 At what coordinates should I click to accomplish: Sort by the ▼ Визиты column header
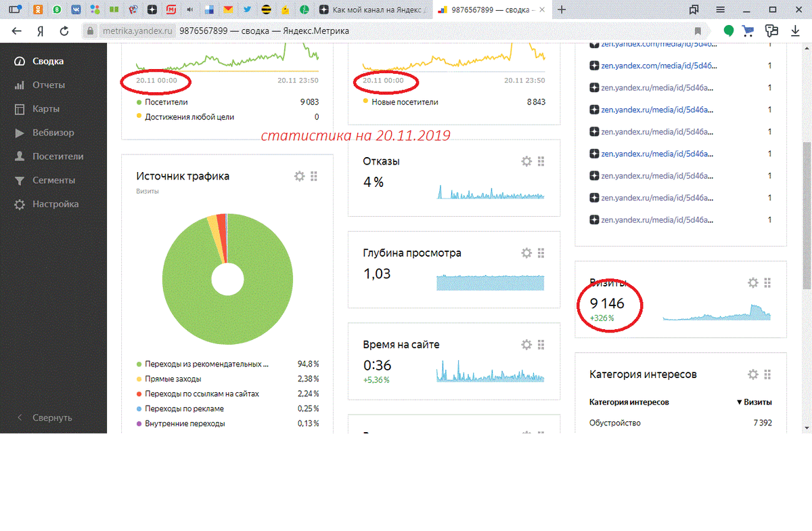coord(754,402)
